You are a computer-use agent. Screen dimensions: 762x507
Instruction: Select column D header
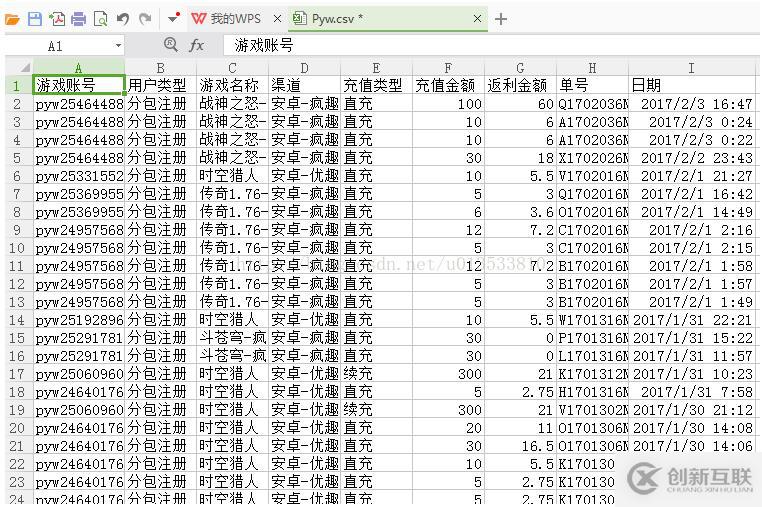[304, 68]
